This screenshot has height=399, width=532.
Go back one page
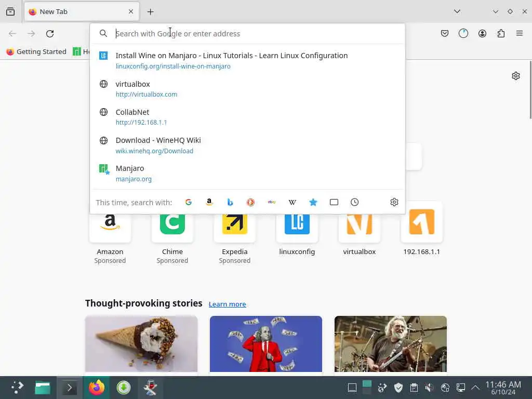[x=12, y=34]
